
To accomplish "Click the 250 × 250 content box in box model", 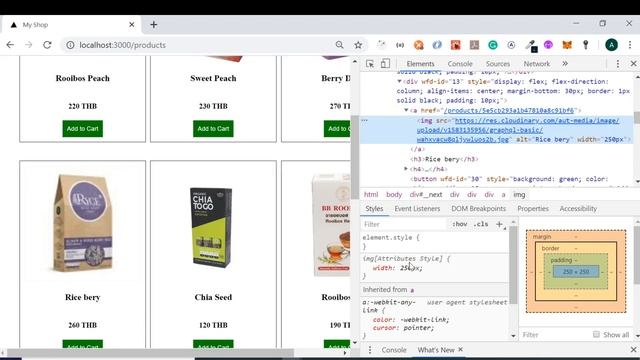I will 576,271.
